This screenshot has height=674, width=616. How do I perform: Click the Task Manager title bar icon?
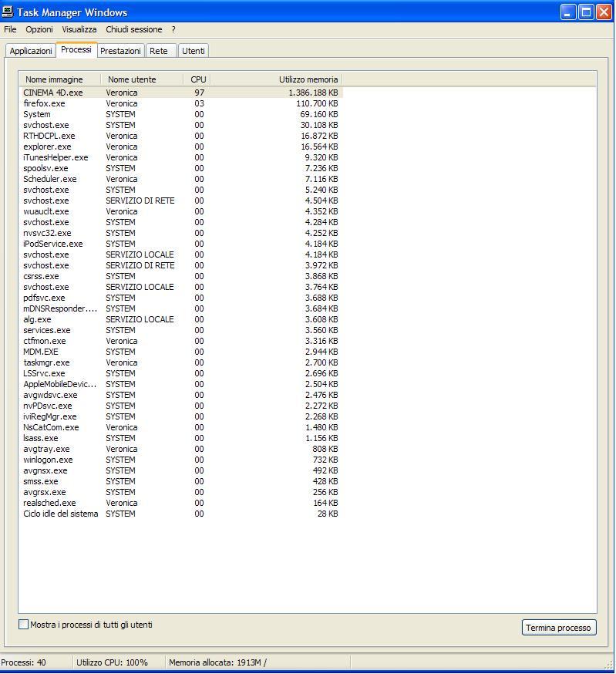click(7, 12)
